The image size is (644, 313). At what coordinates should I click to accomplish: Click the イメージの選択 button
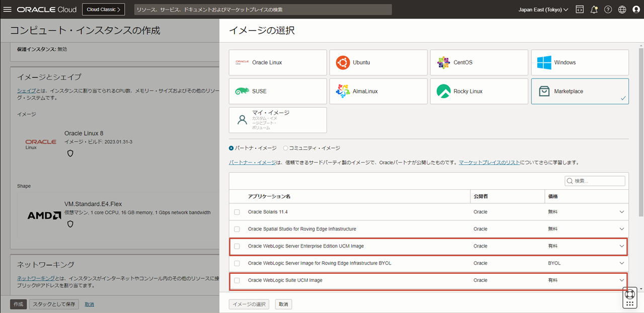point(249,304)
